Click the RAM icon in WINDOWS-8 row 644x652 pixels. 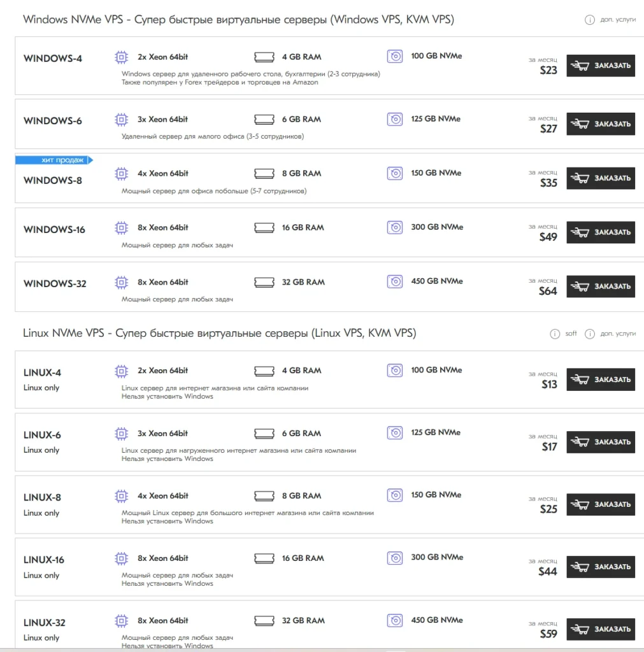coord(264,173)
